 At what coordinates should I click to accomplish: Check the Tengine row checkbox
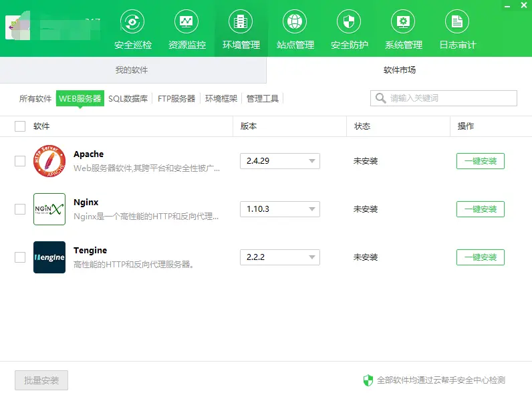point(20,257)
